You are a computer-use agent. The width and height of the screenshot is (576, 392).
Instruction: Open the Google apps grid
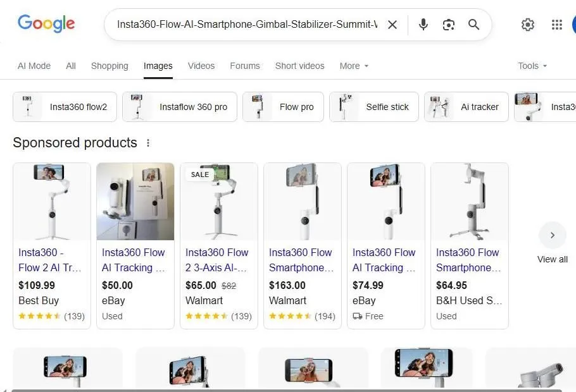click(x=556, y=25)
